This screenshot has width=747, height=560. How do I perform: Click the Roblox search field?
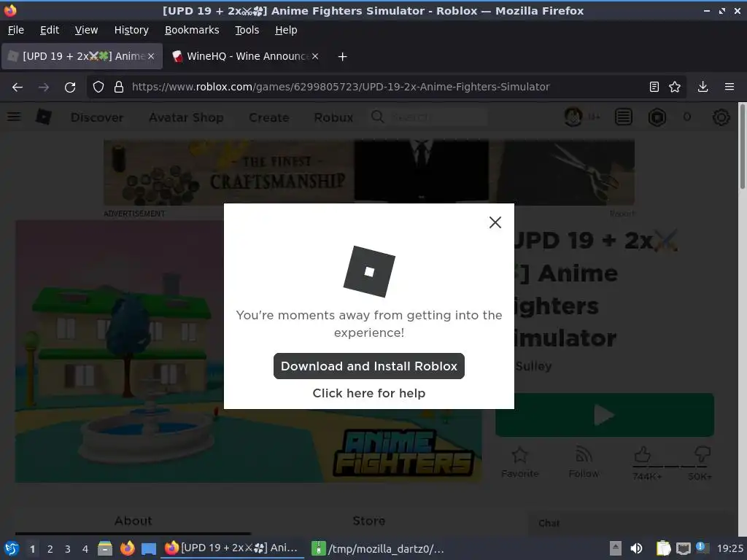point(429,117)
